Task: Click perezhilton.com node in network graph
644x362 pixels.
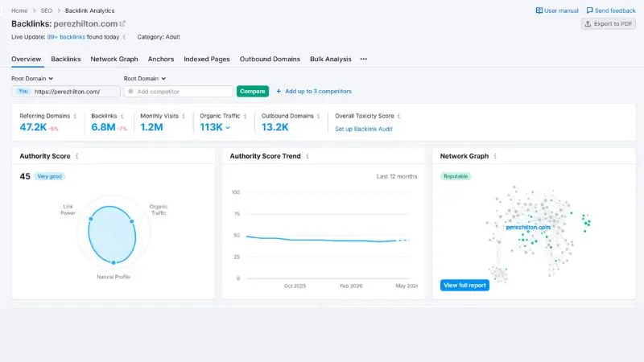Action: tap(528, 228)
